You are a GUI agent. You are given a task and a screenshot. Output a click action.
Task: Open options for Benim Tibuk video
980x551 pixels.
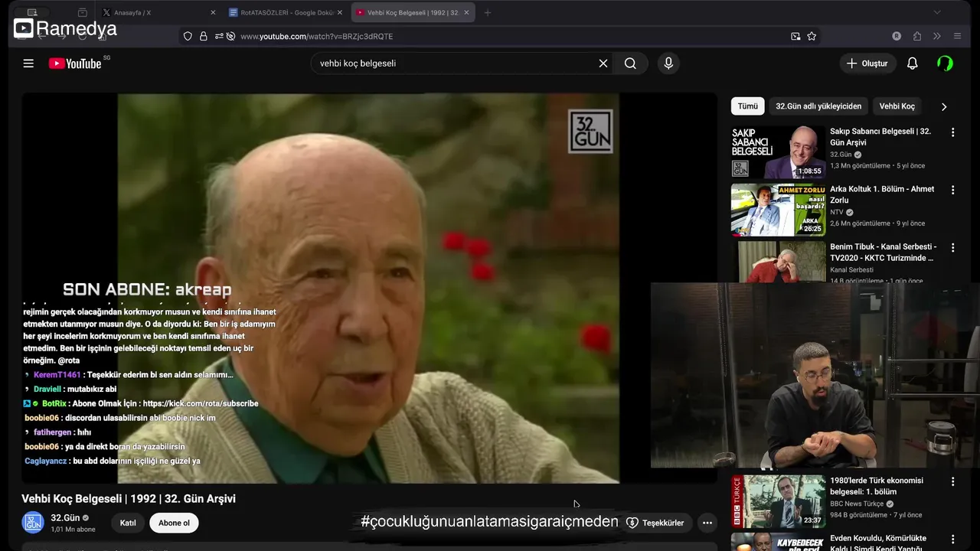(953, 248)
